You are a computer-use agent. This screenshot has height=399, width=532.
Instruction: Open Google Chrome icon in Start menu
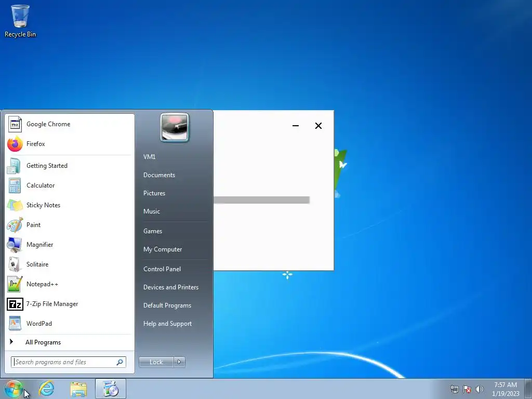coord(15,124)
